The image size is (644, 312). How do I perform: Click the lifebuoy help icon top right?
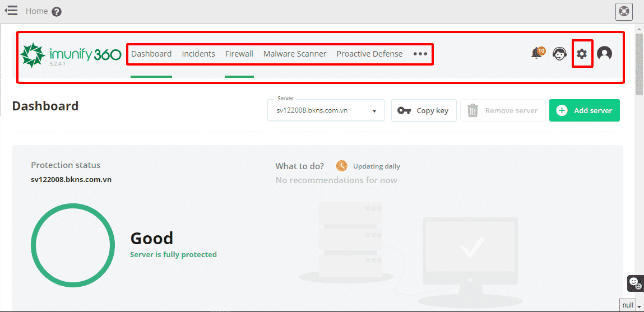pyautogui.click(x=623, y=11)
